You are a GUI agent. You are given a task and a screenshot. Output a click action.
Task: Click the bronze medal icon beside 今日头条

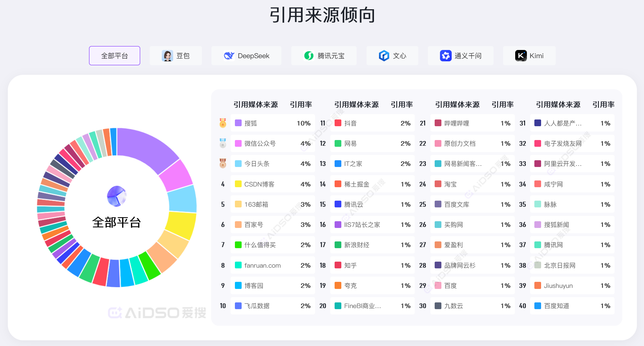pyautogui.click(x=223, y=163)
